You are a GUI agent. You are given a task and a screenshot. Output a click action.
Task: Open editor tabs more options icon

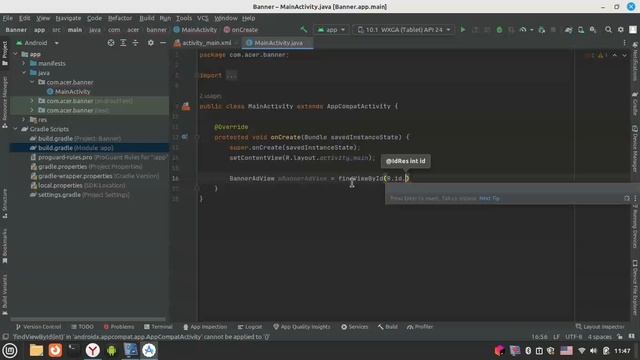[624, 42]
